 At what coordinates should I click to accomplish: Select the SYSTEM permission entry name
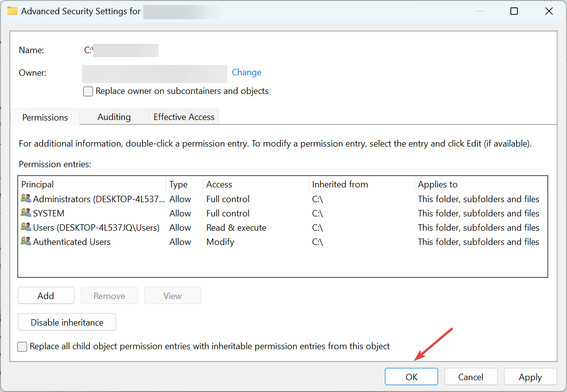(x=48, y=213)
